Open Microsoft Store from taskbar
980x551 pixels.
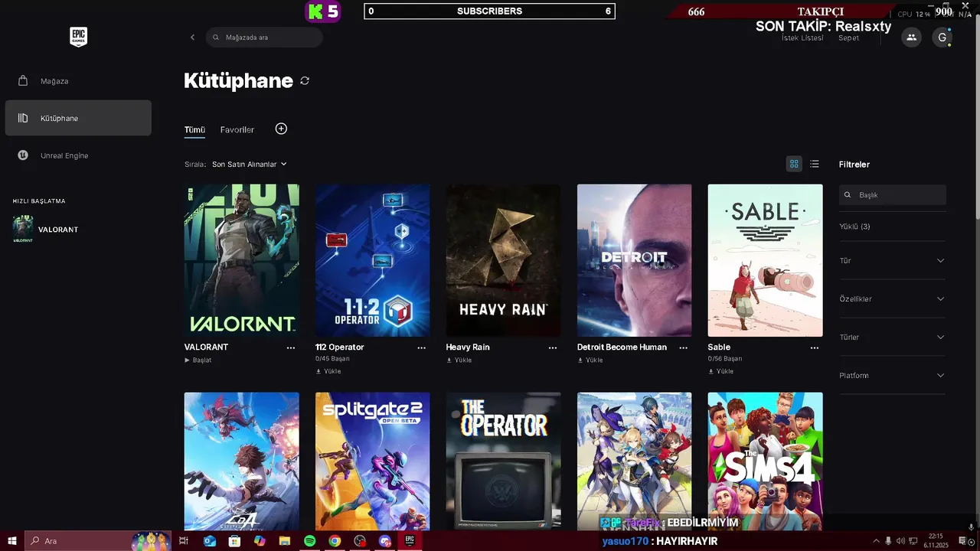234,541
